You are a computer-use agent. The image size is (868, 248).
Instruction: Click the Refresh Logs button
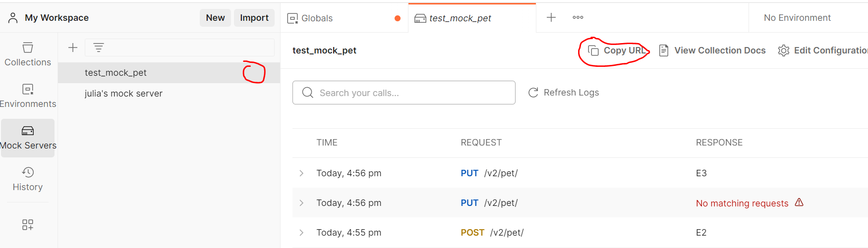pyautogui.click(x=564, y=93)
